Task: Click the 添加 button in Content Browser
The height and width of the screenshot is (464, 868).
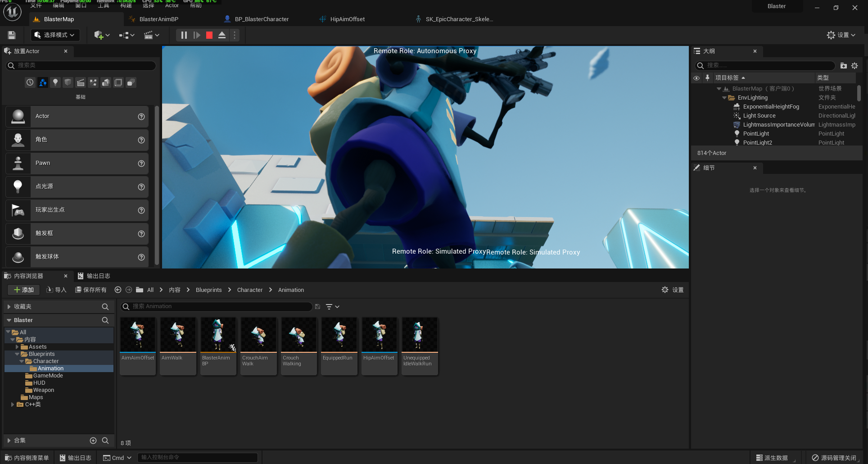Action: coord(24,290)
